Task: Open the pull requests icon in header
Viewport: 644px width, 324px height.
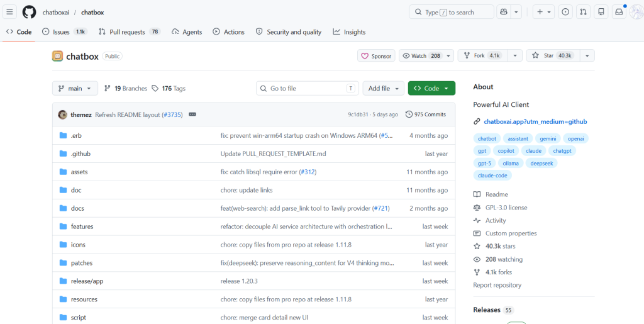Action: 583,12
